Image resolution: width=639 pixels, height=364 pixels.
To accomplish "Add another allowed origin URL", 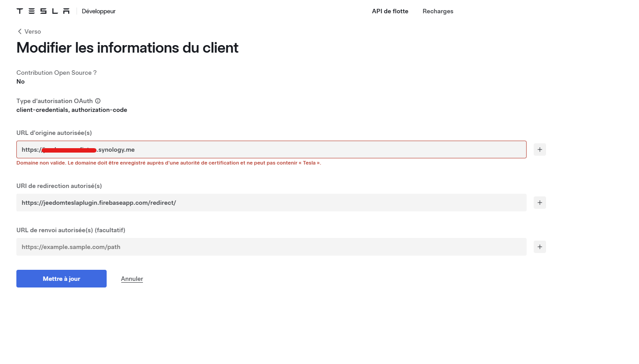I will pyautogui.click(x=540, y=149).
